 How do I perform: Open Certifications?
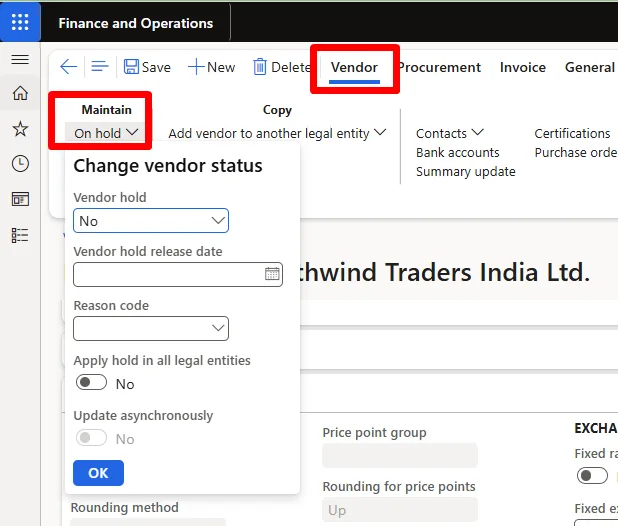(572, 133)
